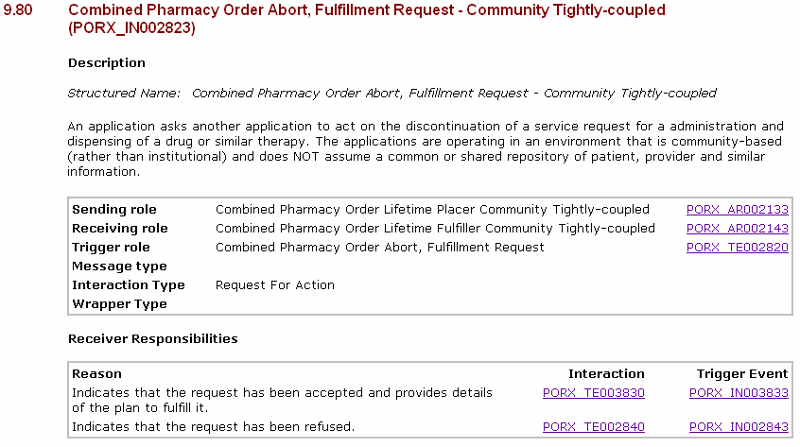Click the Trigger role row label
The width and height of the screenshot is (800, 447).
(111, 247)
